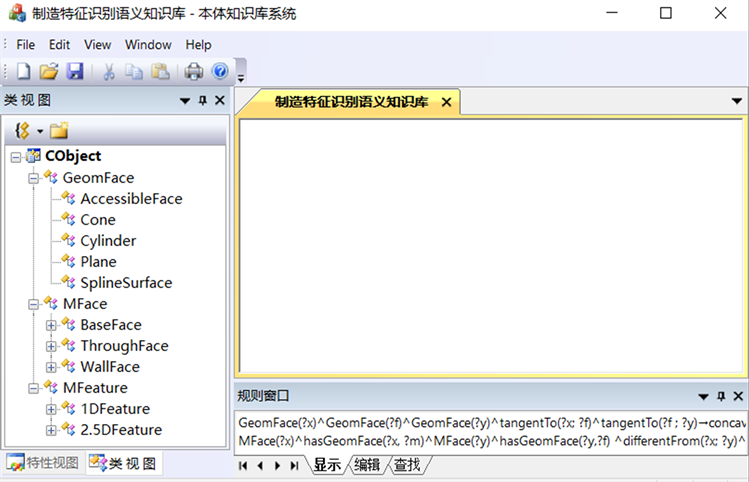The width and height of the screenshot is (749, 482).
Task: Open the Window menu
Action: tap(148, 45)
